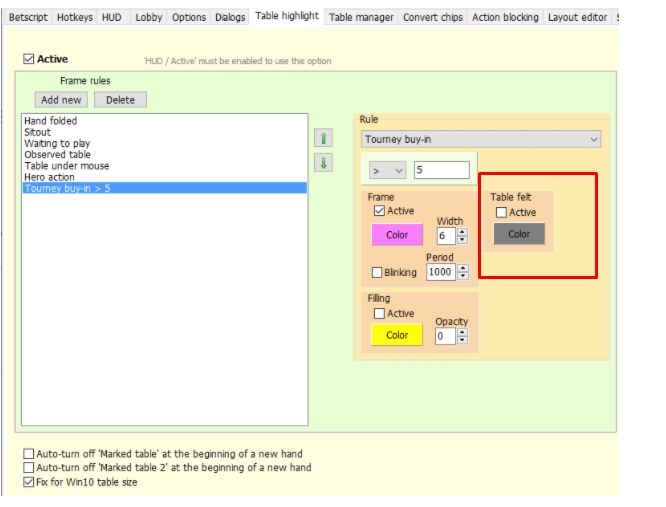Increase Frame Width with up arrow

[x=462, y=232]
